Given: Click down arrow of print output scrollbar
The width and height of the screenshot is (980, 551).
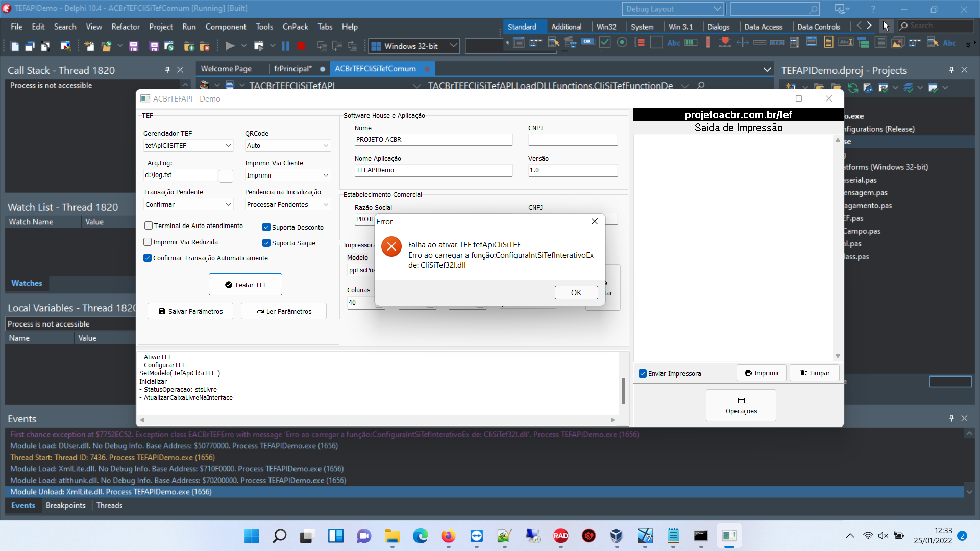Looking at the screenshot, I should click(x=838, y=356).
